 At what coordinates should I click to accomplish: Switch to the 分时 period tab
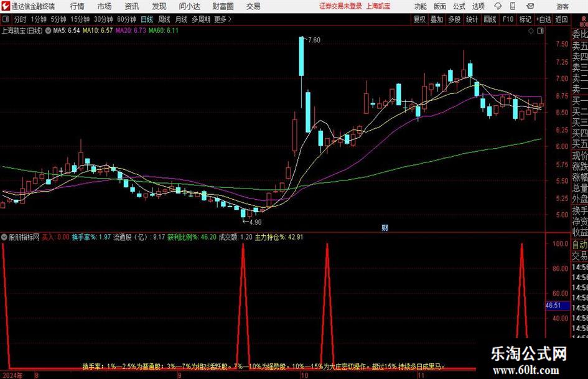point(20,19)
